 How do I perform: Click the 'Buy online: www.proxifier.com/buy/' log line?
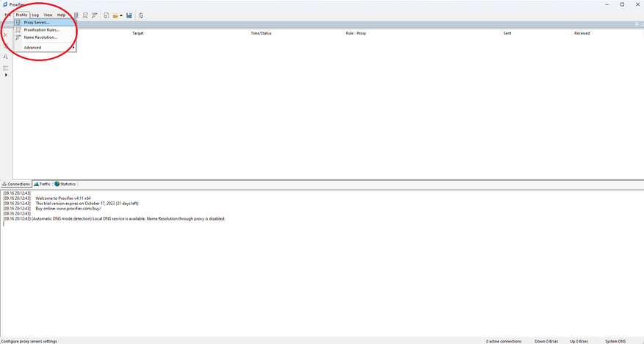(x=68, y=208)
